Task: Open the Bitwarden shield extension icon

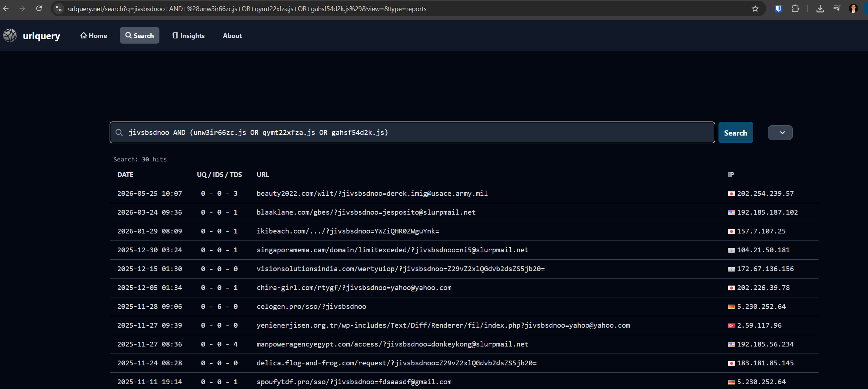Action: (779, 8)
